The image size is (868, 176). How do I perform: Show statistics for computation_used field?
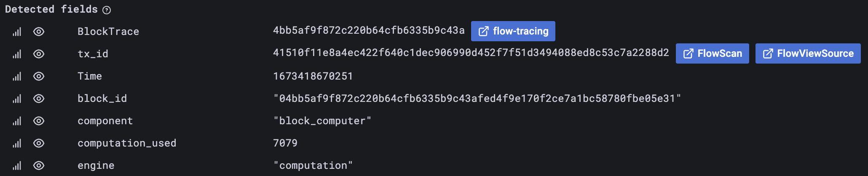pyautogui.click(x=17, y=144)
